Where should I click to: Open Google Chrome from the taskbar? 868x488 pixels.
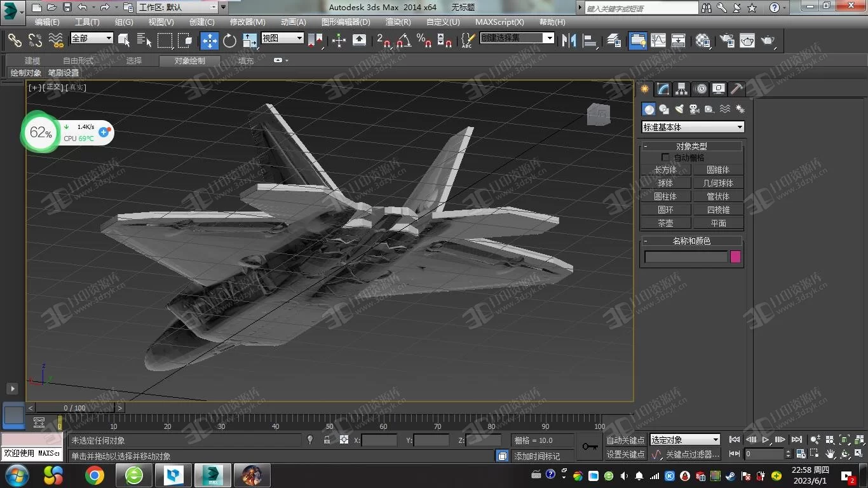(94, 475)
